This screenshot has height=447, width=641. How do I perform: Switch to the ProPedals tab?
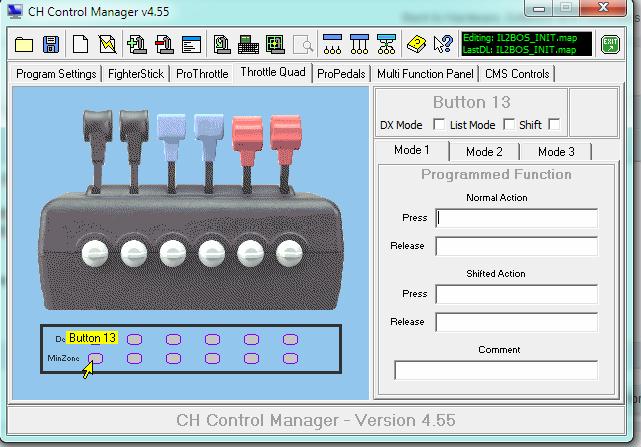(x=341, y=74)
